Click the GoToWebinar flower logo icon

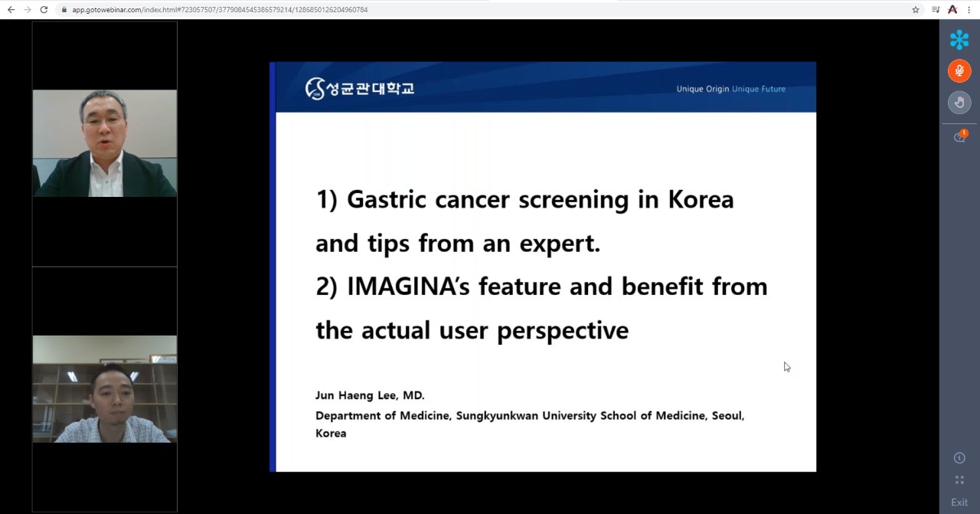pyautogui.click(x=959, y=40)
